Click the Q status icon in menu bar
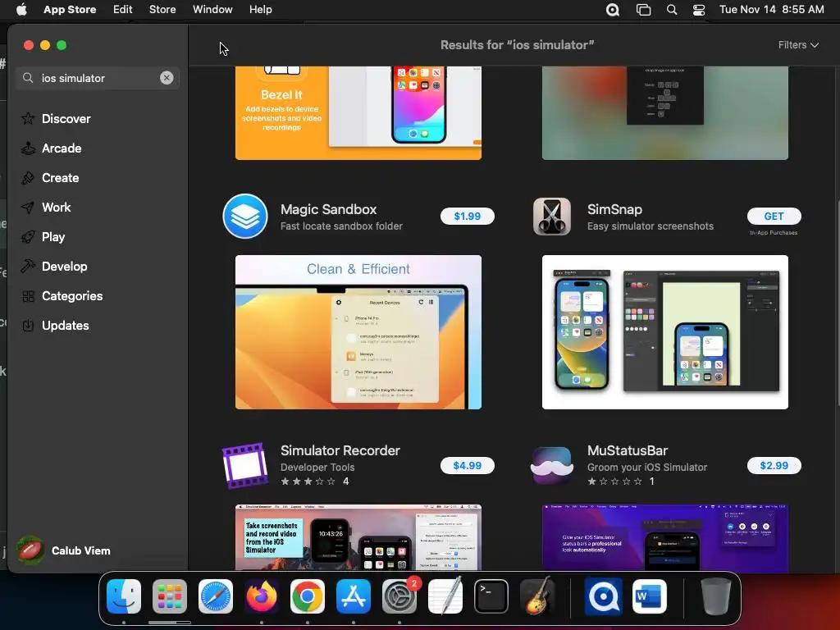Image resolution: width=840 pixels, height=630 pixels. coord(612,10)
